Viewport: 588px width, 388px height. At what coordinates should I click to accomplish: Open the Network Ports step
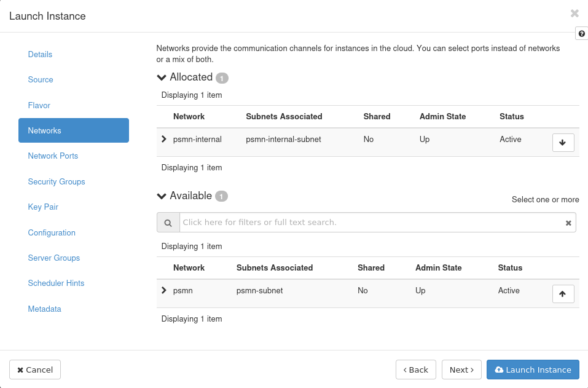click(53, 156)
